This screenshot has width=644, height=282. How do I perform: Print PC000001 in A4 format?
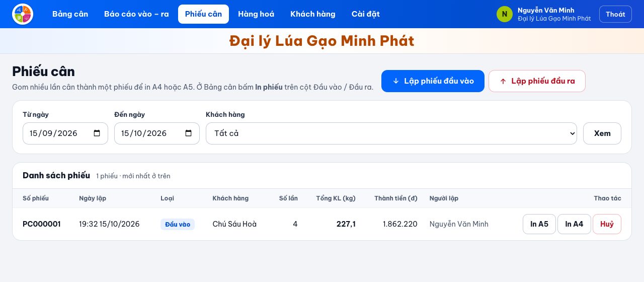(x=574, y=224)
